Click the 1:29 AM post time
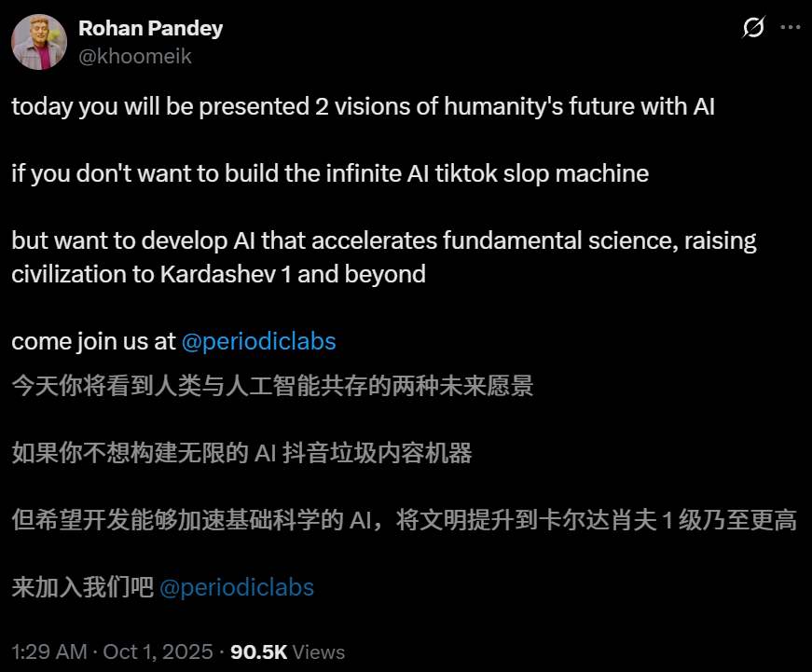 pyautogui.click(x=50, y=651)
